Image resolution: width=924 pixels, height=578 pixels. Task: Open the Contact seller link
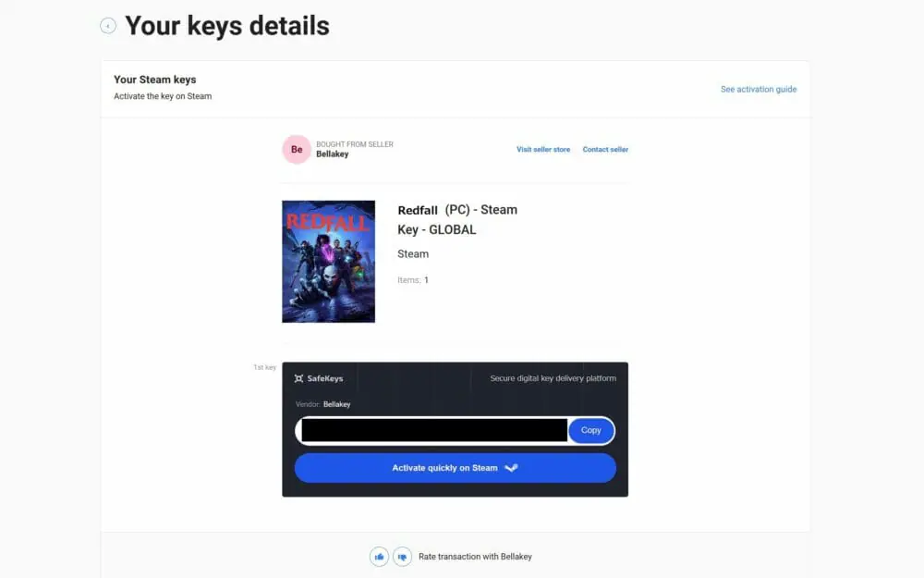tap(605, 149)
